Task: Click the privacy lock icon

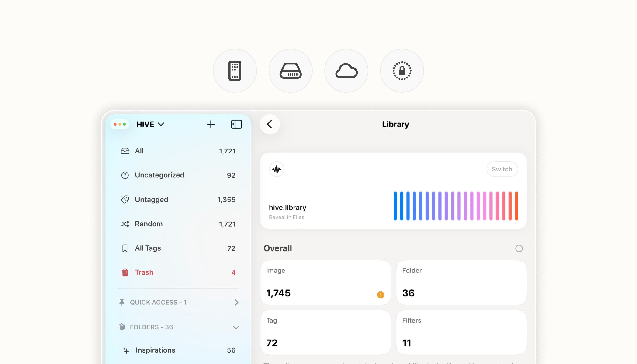Action: pyautogui.click(x=402, y=71)
